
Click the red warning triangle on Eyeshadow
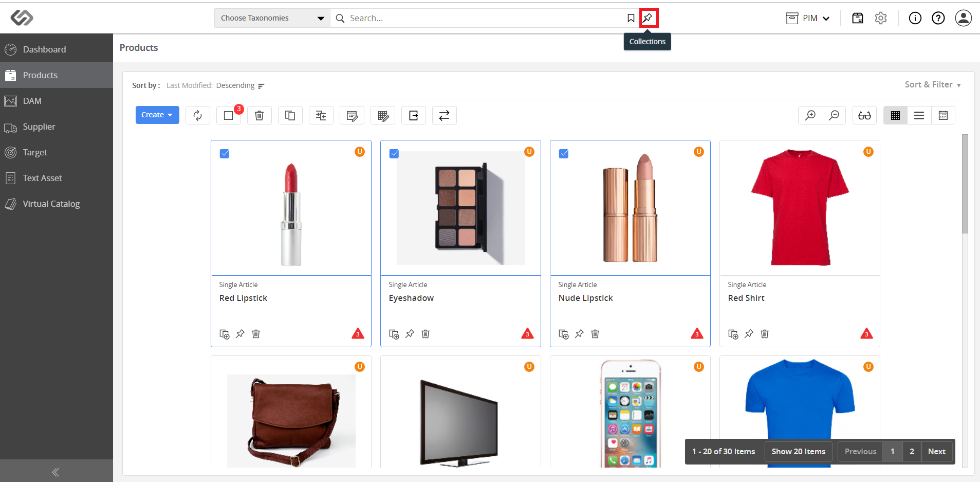[527, 333]
